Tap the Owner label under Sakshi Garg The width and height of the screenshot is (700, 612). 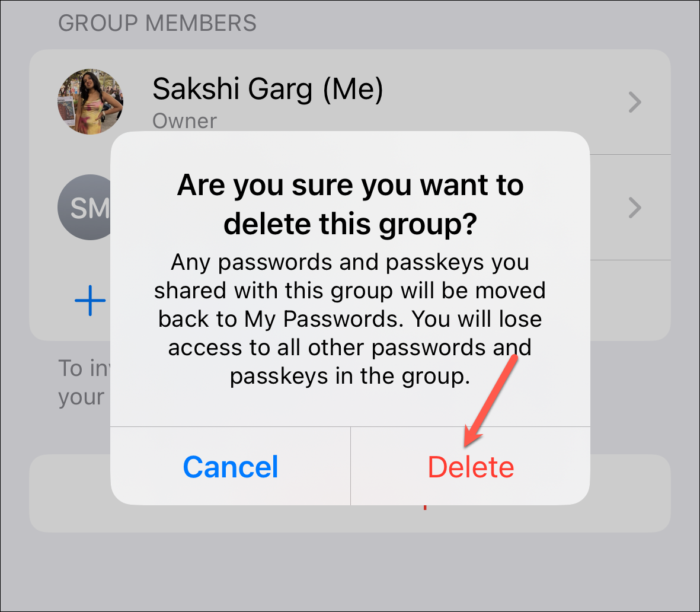184,121
